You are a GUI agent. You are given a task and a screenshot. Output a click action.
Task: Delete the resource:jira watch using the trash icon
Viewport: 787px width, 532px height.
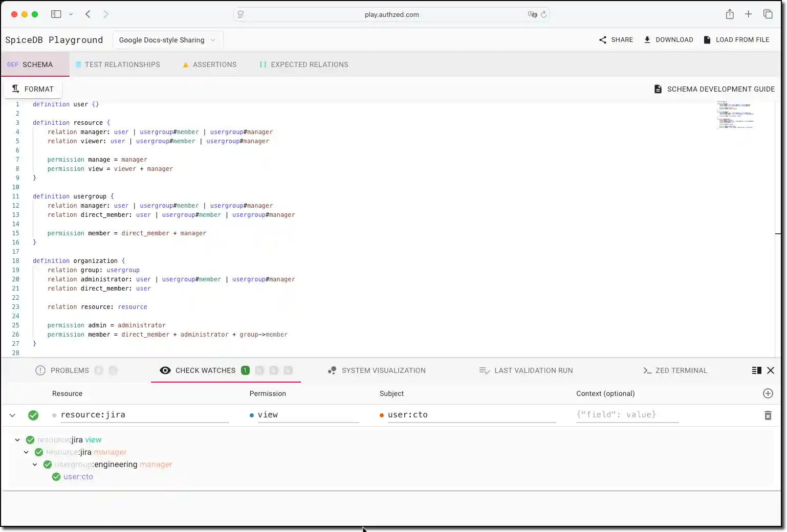tap(768, 415)
